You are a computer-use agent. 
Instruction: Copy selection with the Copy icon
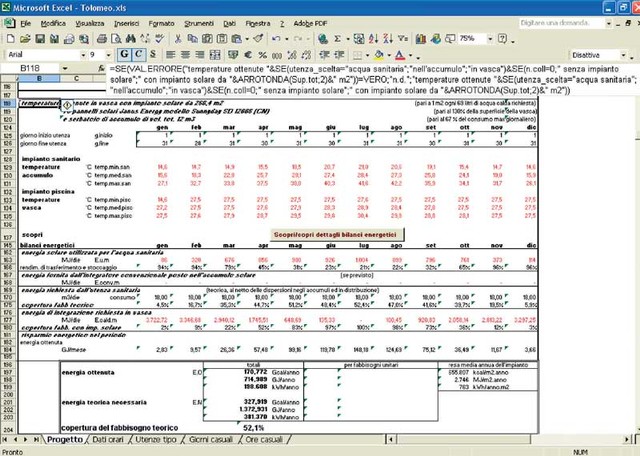pos(193,39)
